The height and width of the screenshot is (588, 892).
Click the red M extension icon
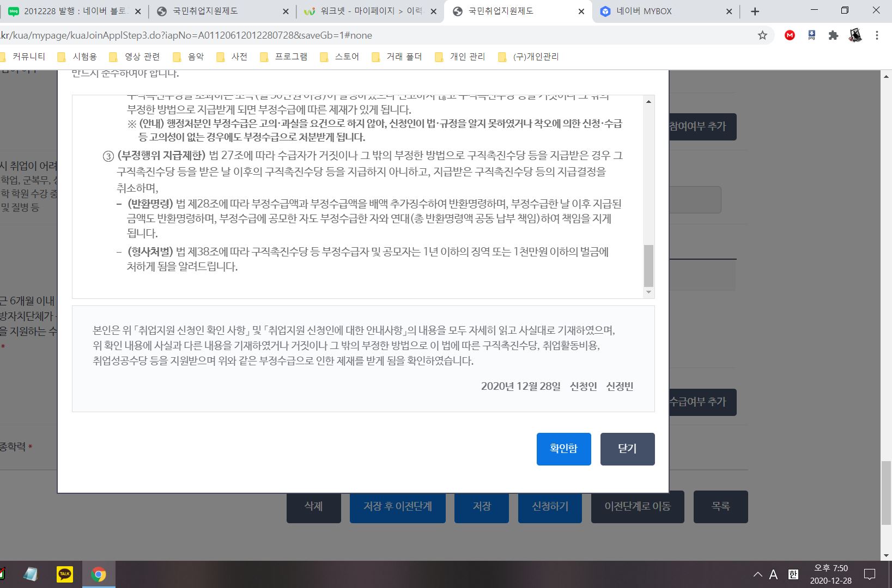pyautogui.click(x=790, y=35)
